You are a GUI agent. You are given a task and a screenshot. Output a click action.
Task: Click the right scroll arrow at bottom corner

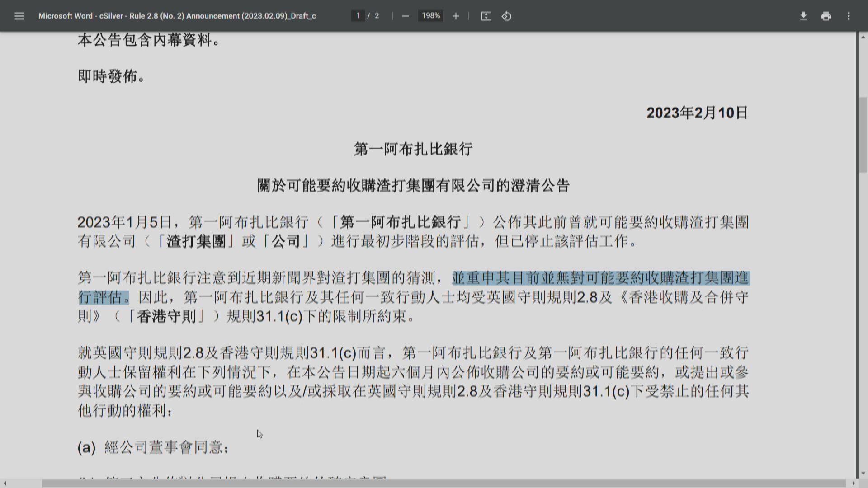point(853,483)
